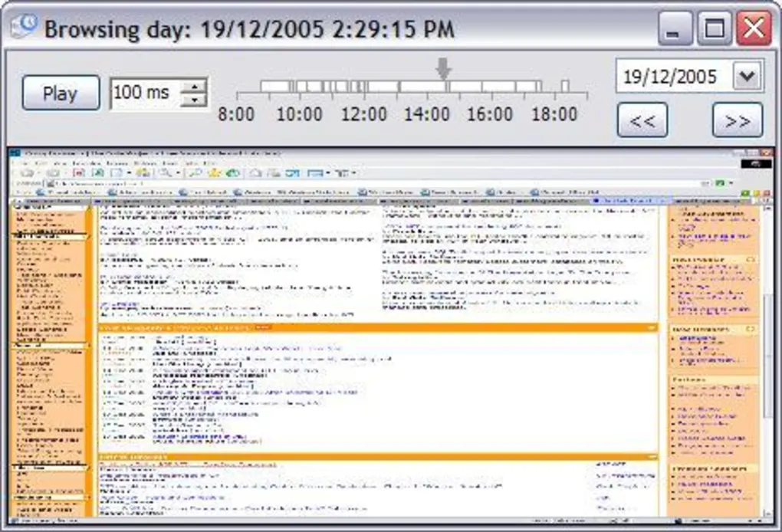The image size is (782, 532).
Task: Click the 100 ms interval field
Action: pyautogui.click(x=144, y=93)
